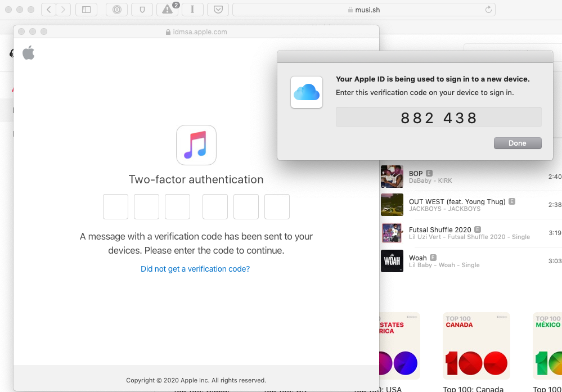Viewport: 562px width, 392px height.
Task: Select the fourth verification digit box
Action: (215, 207)
